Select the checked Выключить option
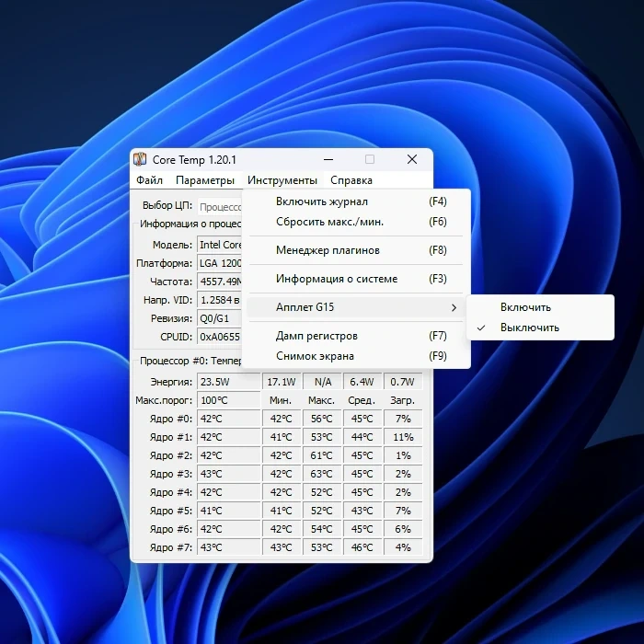 tap(540, 328)
